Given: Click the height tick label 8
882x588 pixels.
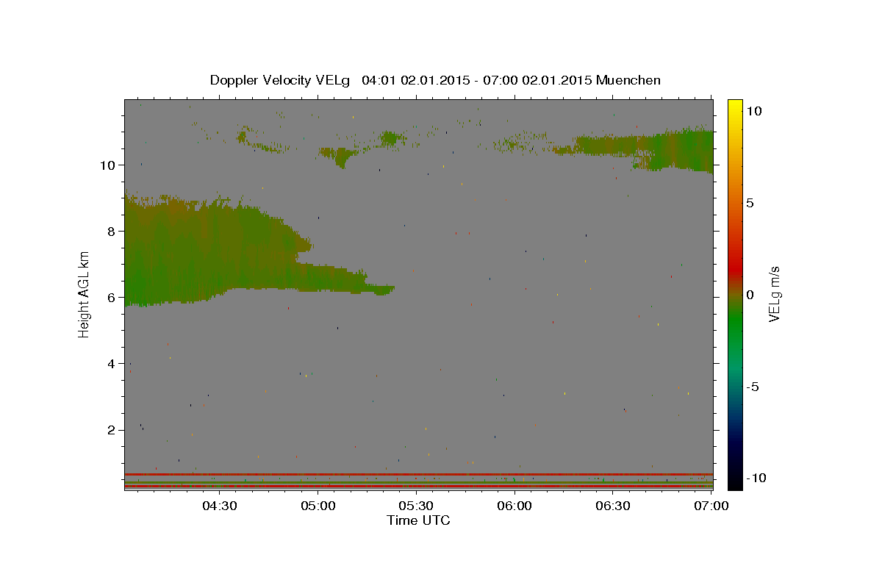Looking at the screenshot, I should [112, 231].
